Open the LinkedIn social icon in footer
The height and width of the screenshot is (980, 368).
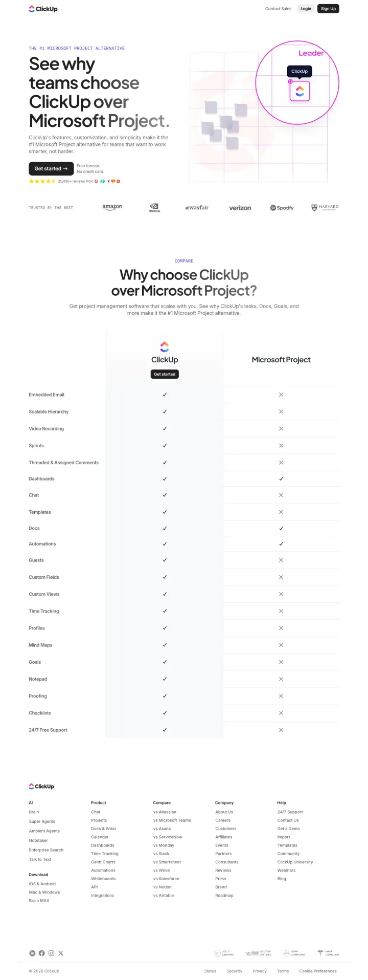tap(32, 953)
